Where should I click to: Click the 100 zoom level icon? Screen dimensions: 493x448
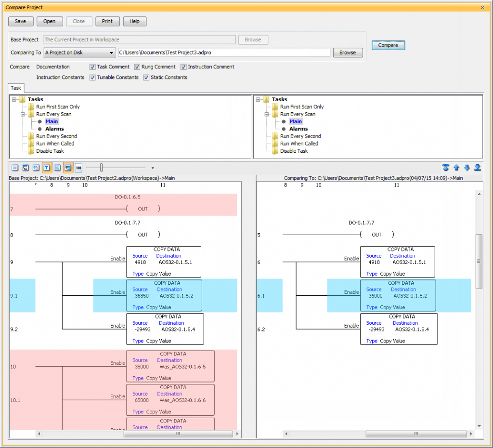78,168
